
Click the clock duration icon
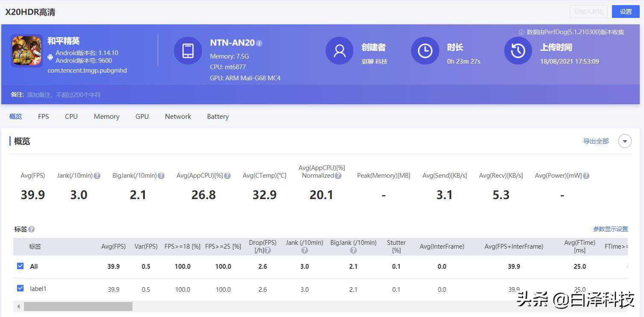click(x=425, y=51)
